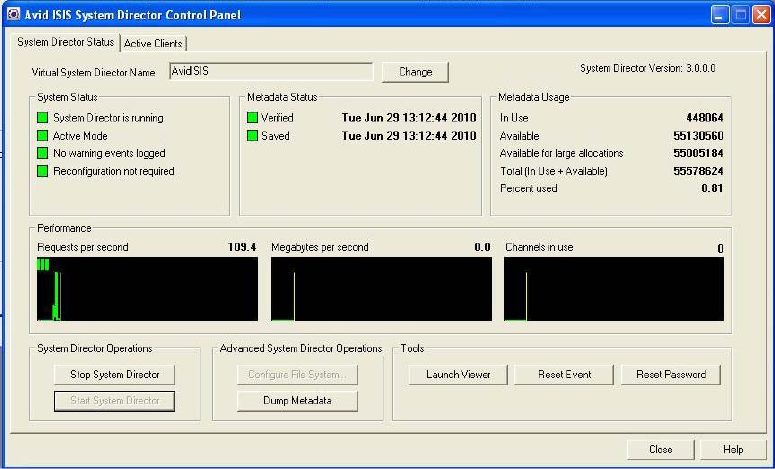Click the Channels in use graph
This screenshot has height=469, width=775.
pos(614,289)
